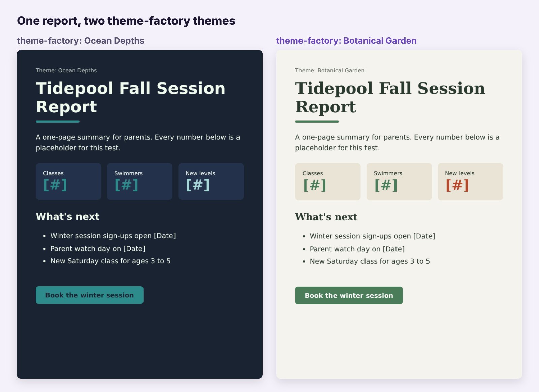Click 'Winter session sign-ups open [Date]' in dark card
Viewport: 539px width, 392px height.
point(113,236)
